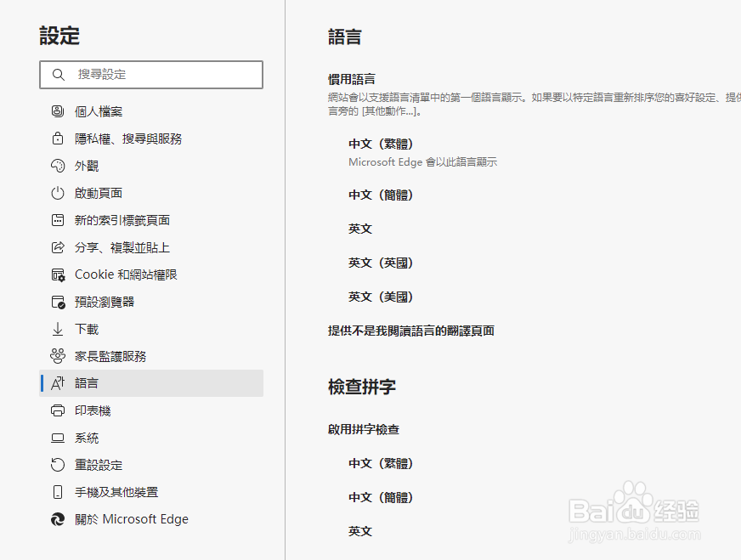
Task: Click the 語言 language icon
Action: (58, 383)
